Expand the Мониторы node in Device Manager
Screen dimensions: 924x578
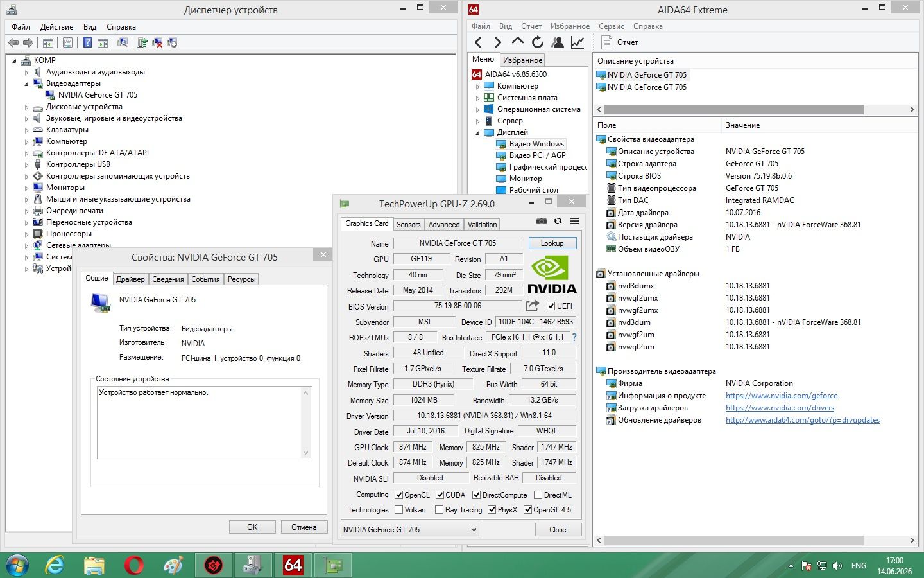27,188
